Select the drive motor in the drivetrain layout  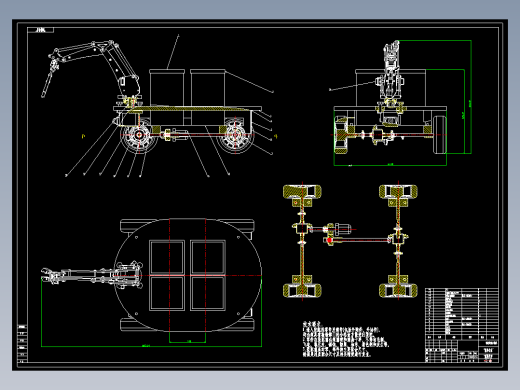click(x=342, y=229)
